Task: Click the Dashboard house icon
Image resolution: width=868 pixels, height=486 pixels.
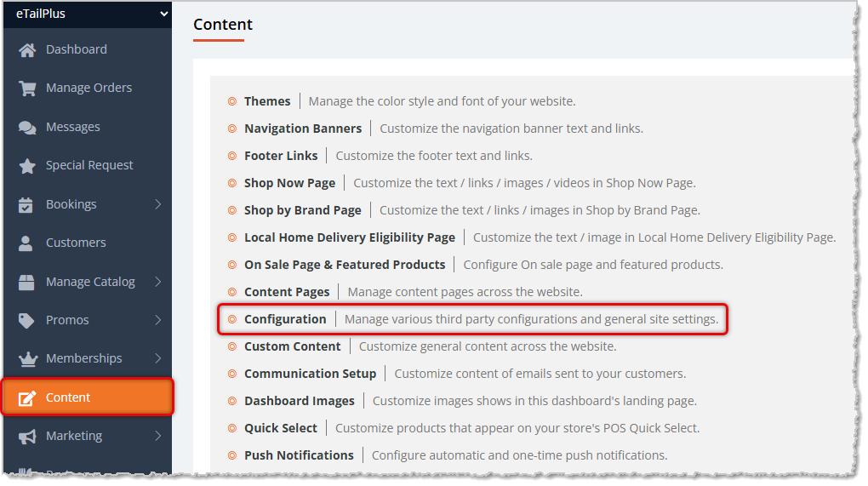Action: tap(26, 50)
